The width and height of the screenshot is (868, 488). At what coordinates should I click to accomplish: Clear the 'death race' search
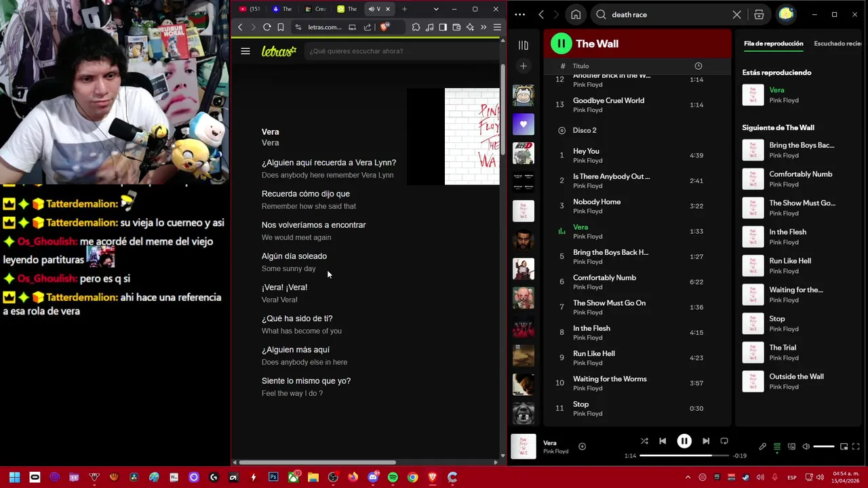pyautogui.click(x=737, y=14)
